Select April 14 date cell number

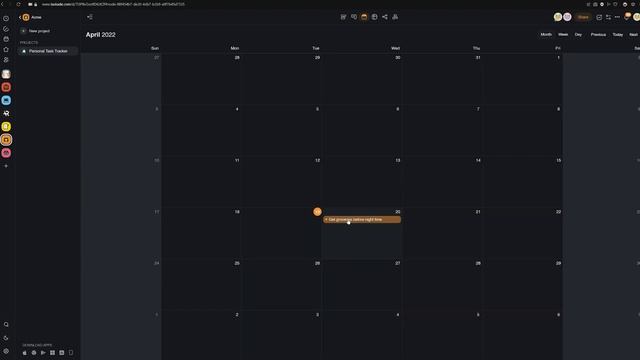[x=478, y=160]
